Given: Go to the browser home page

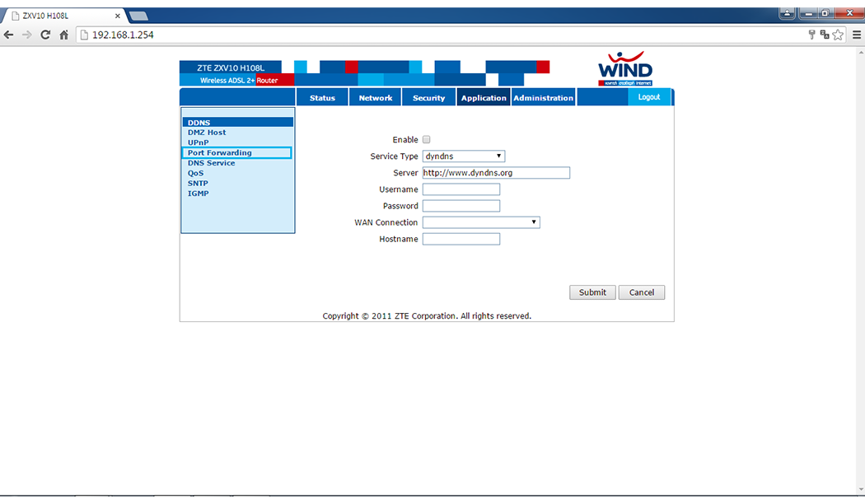Looking at the screenshot, I should (x=63, y=35).
